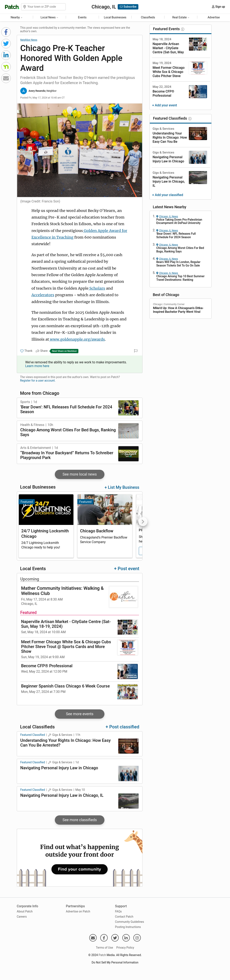Image resolution: width=230 pixels, height=980 pixels.
Task: Open Golden Apple Award for Excellence link
Action: [x=79, y=234]
